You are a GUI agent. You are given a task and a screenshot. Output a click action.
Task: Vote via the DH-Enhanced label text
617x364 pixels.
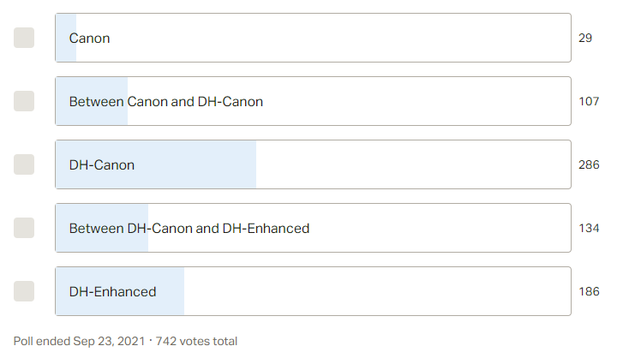coord(112,292)
